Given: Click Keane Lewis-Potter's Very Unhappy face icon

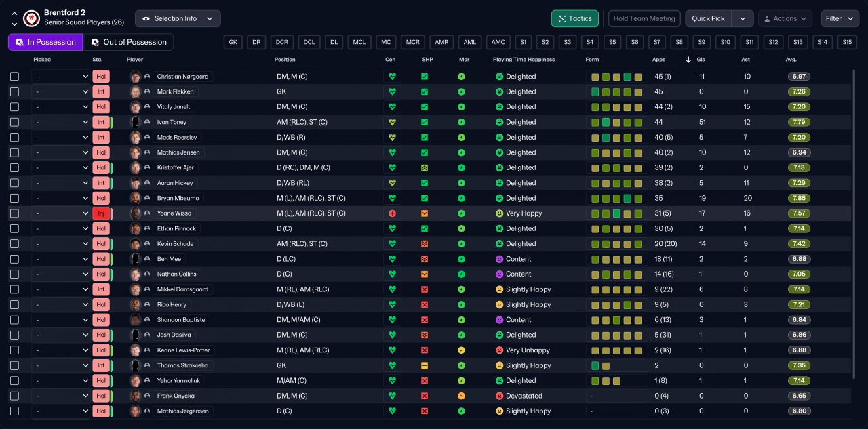Looking at the screenshot, I should [499, 350].
